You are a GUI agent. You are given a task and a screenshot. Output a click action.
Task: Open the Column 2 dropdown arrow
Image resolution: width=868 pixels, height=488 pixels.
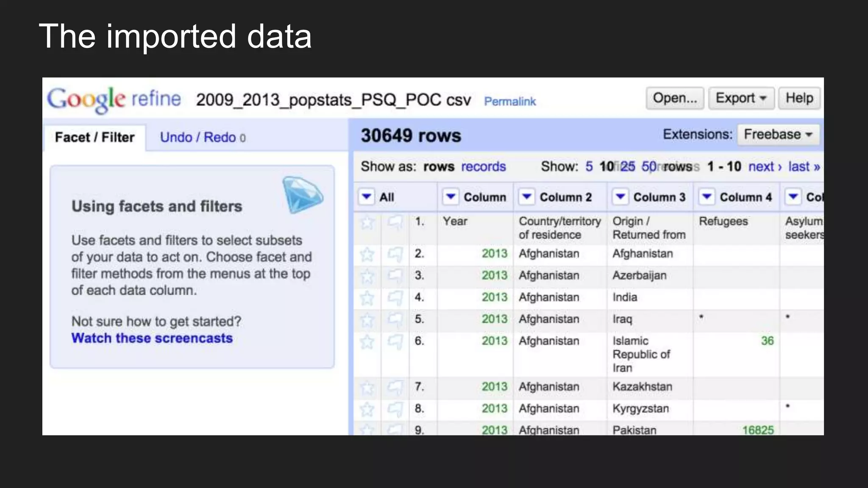pyautogui.click(x=527, y=197)
